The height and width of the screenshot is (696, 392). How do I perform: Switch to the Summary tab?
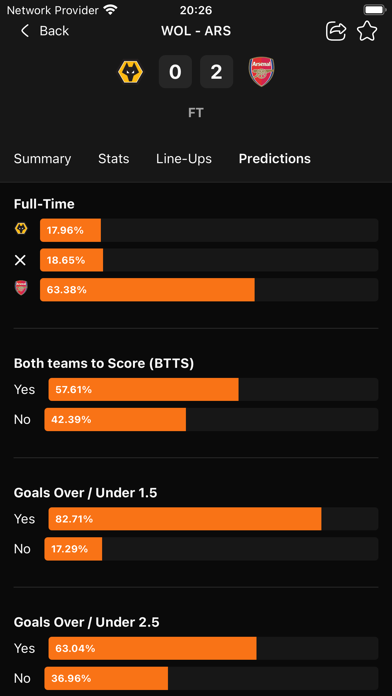tap(42, 158)
